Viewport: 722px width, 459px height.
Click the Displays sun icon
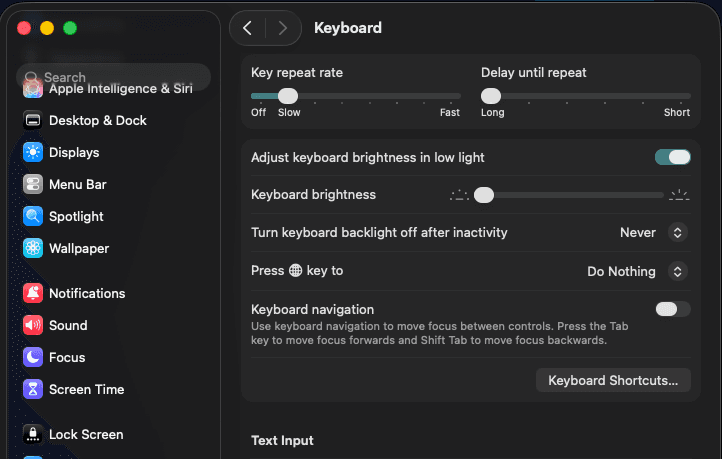(33, 152)
